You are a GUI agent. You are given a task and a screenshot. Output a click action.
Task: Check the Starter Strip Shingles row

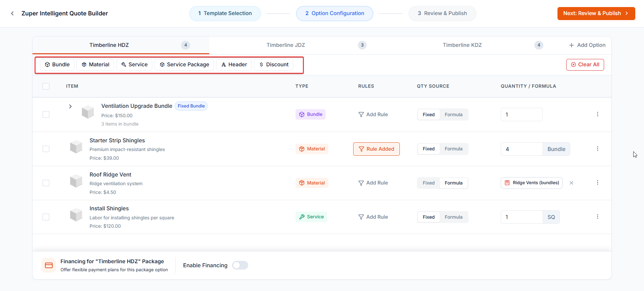46,149
